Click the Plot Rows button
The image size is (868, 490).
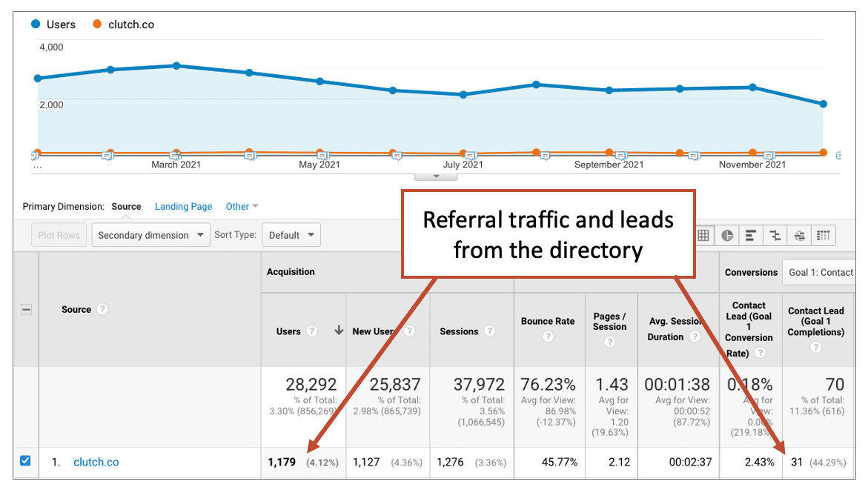pos(59,235)
